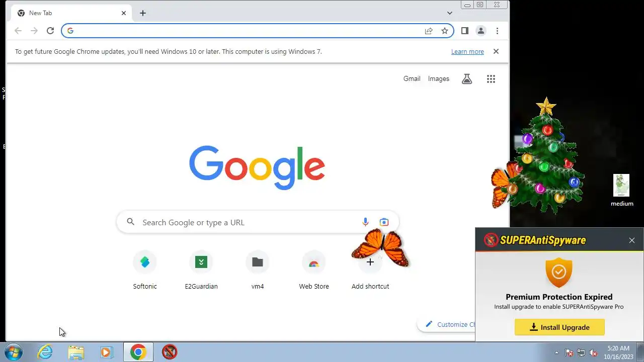Click the Learn more link
This screenshot has width=644, height=362.
(x=467, y=51)
